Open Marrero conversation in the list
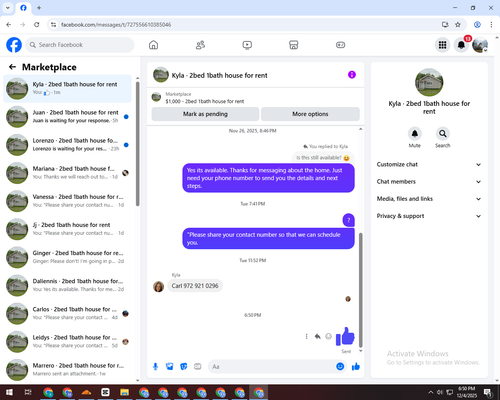500x400 pixels. 67,370
